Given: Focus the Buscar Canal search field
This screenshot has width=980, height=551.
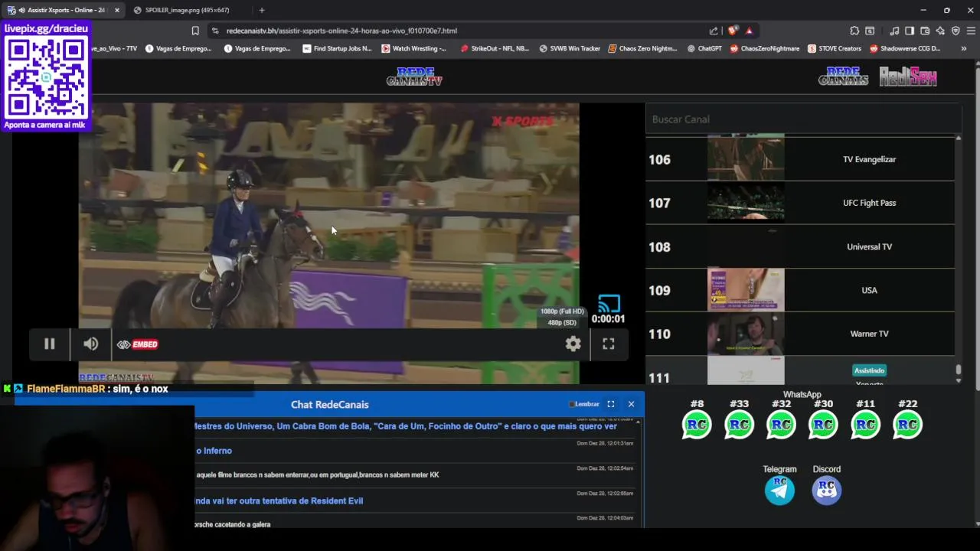Looking at the screenshot, I should click(x=803, y=119).
